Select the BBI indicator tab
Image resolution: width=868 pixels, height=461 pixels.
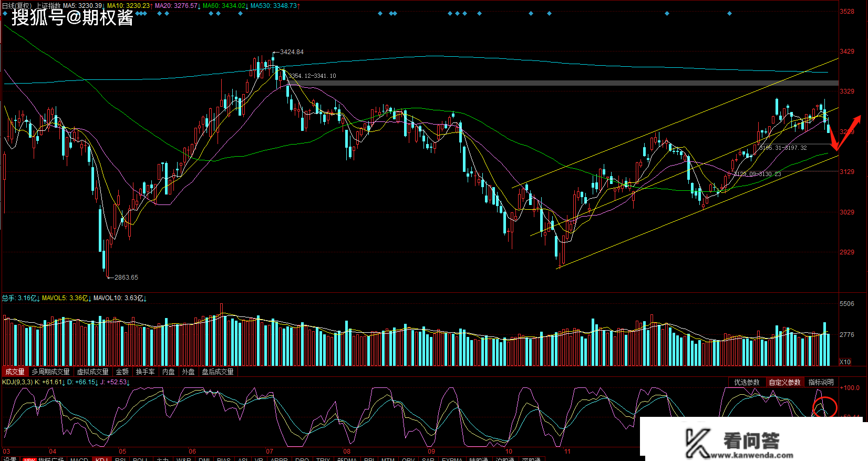(x=369, y=459)
